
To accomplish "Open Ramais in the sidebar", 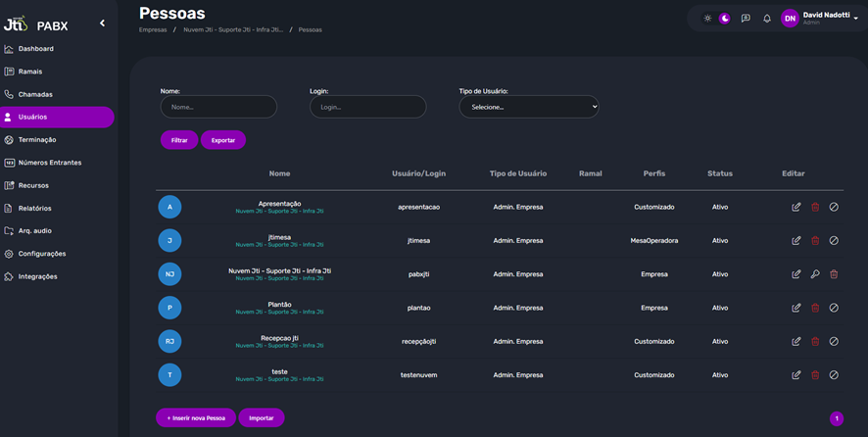I will [x=30, y=72].
